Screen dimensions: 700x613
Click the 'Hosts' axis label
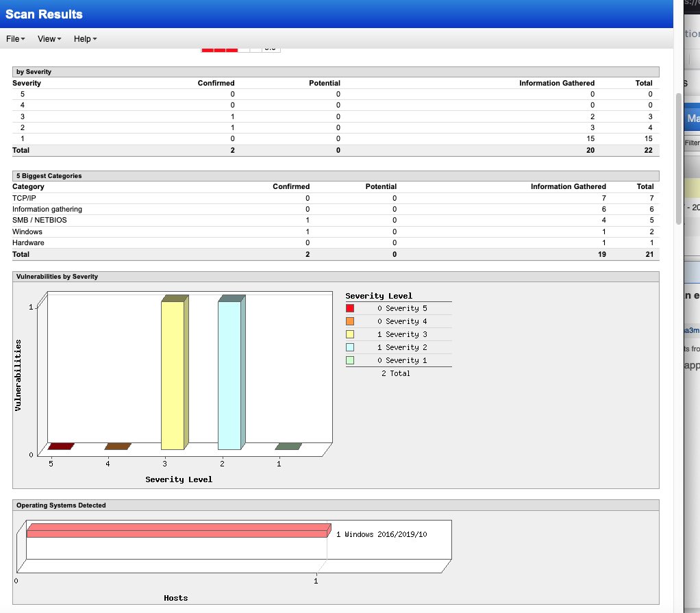176,598
